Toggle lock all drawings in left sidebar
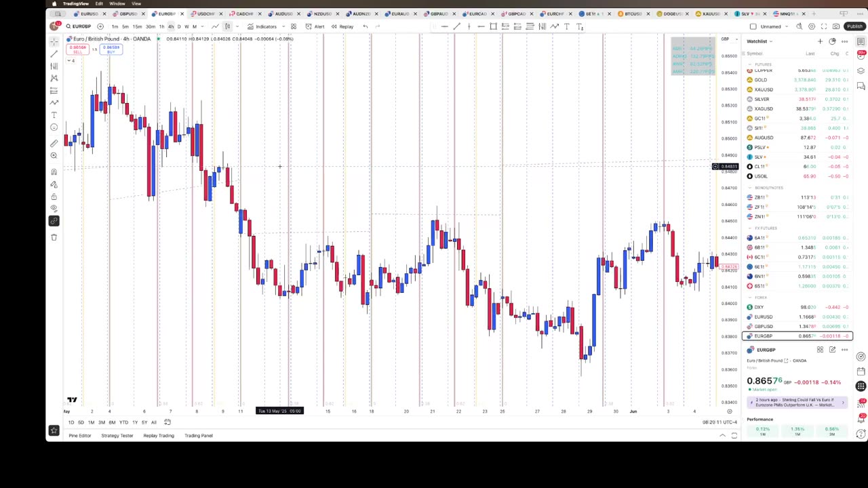This screenshot has height=488, width=868. point(54,197)
